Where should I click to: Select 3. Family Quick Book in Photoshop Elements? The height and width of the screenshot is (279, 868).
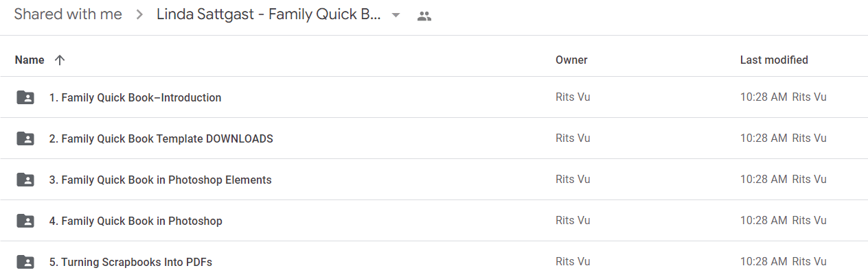point(434,180)
